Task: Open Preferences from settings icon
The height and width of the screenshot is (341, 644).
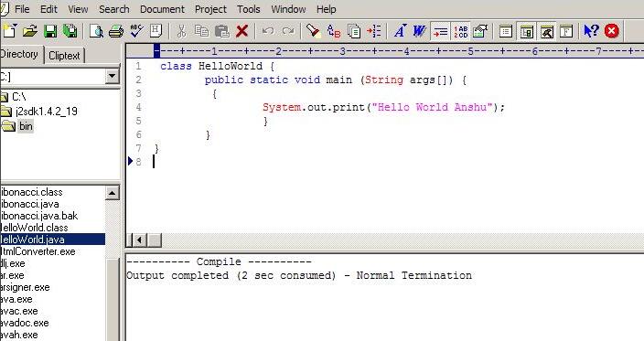Action: (x=480, y=31)
